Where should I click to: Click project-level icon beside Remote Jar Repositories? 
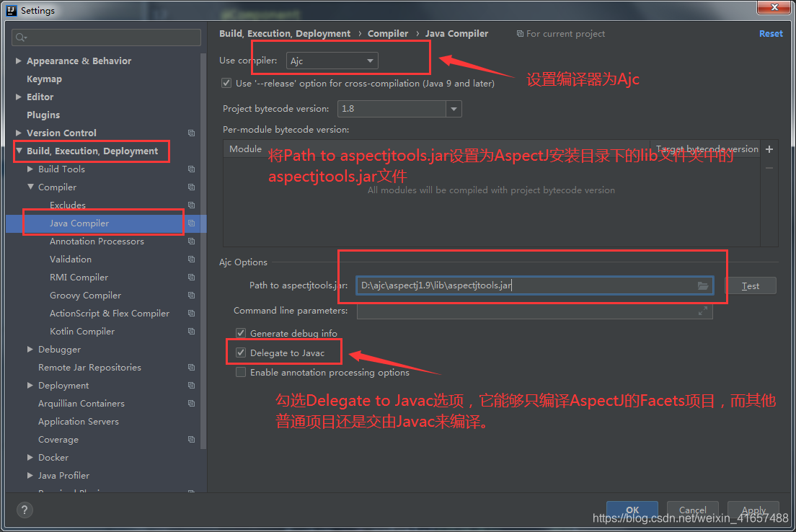[x=191, y=368]
